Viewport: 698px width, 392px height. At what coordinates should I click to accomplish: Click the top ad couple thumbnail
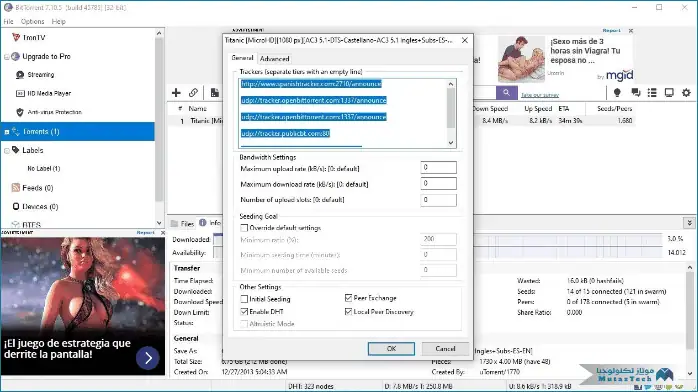521,59
